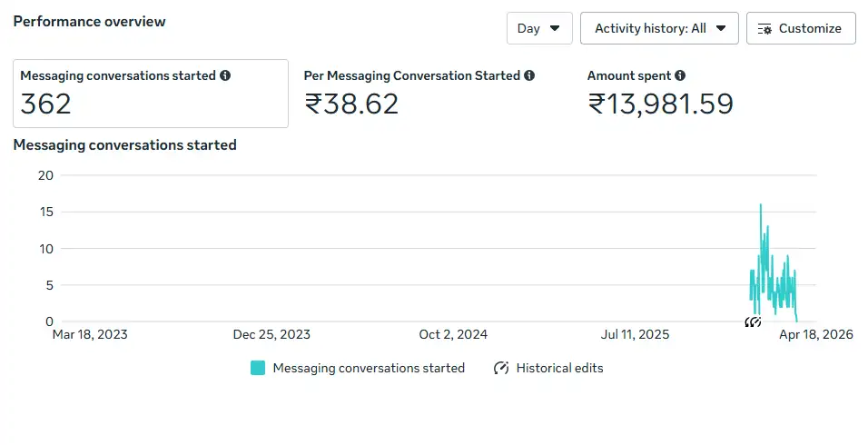Toggle the Historical edits legend label

tap(559, 368)
